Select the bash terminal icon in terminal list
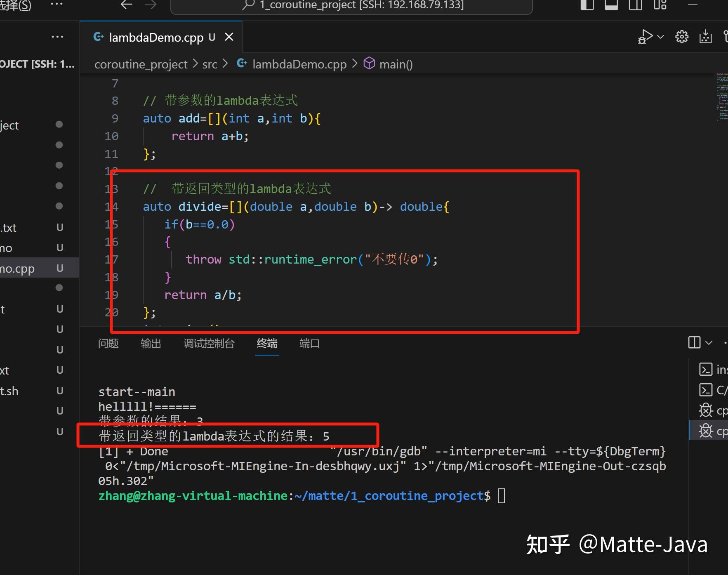728x575 pixels. click(x=707, y=369)
